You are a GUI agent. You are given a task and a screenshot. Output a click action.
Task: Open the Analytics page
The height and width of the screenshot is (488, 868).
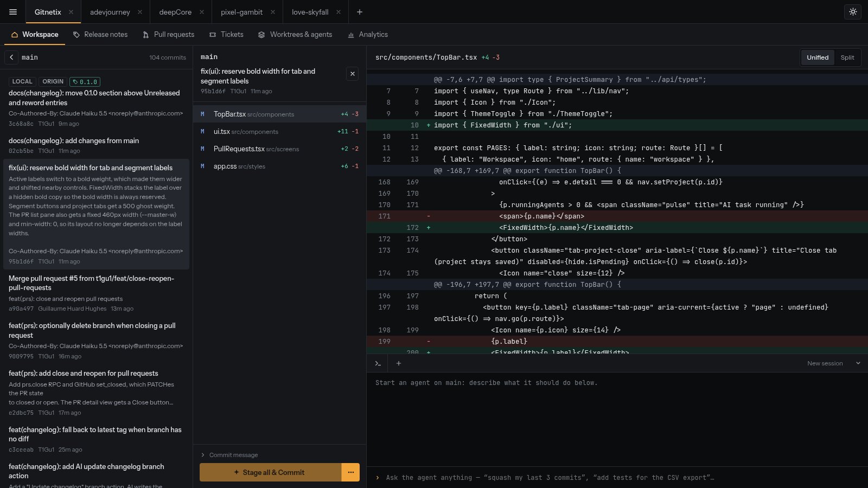coord(368,34)
